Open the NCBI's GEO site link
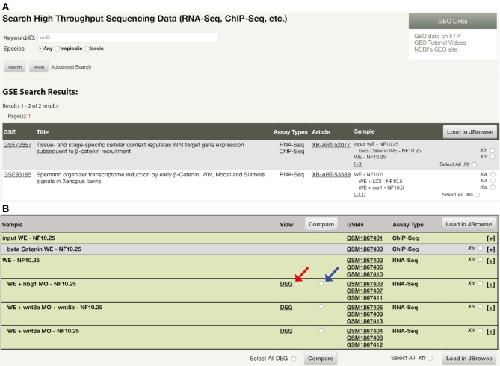 tap(436, 49)
